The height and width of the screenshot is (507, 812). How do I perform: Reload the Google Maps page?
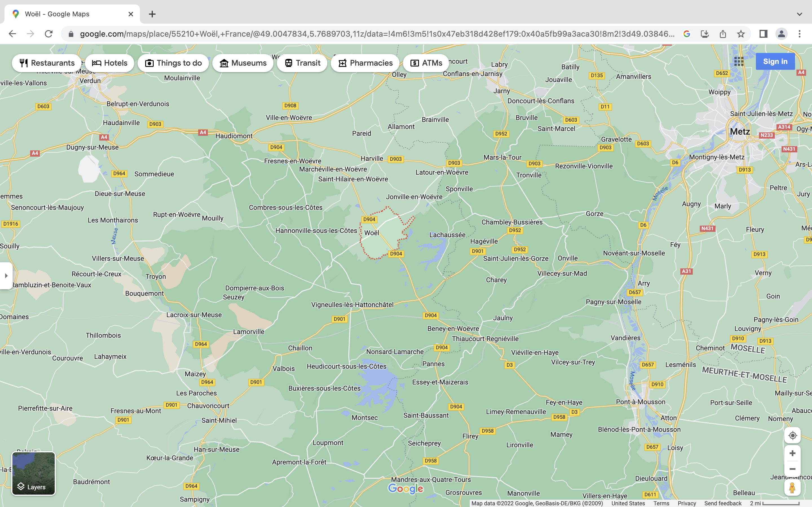point(49,34)
